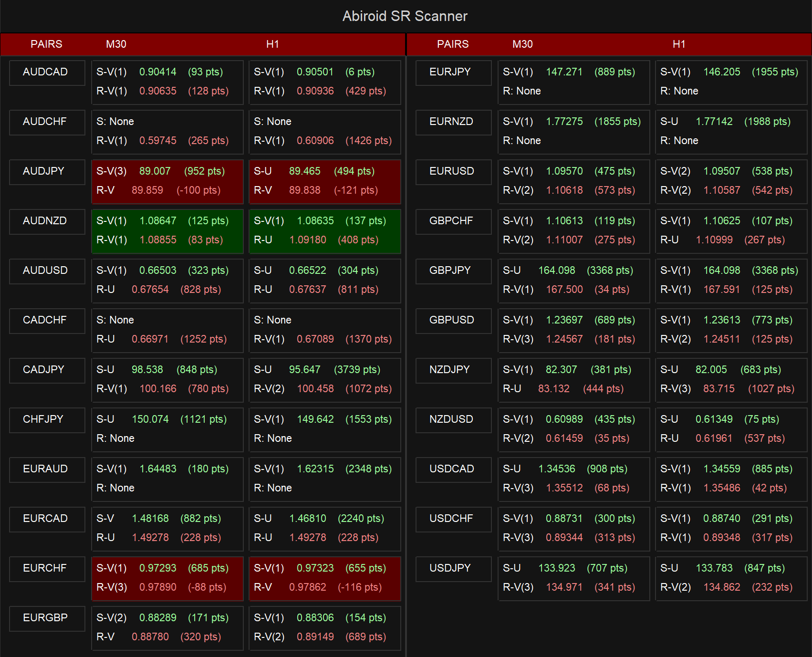Select NZDUSD M30 resistance value 0.61459

(x=564, y=438)
